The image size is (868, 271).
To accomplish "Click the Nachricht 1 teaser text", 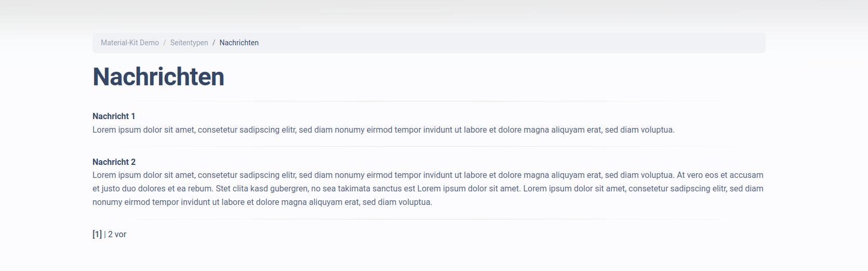I will [383, 130].
